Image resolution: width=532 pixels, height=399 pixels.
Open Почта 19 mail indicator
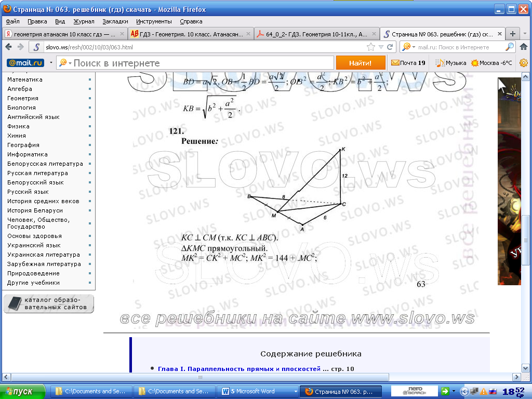pyautogui.click(x=408, y=63)
